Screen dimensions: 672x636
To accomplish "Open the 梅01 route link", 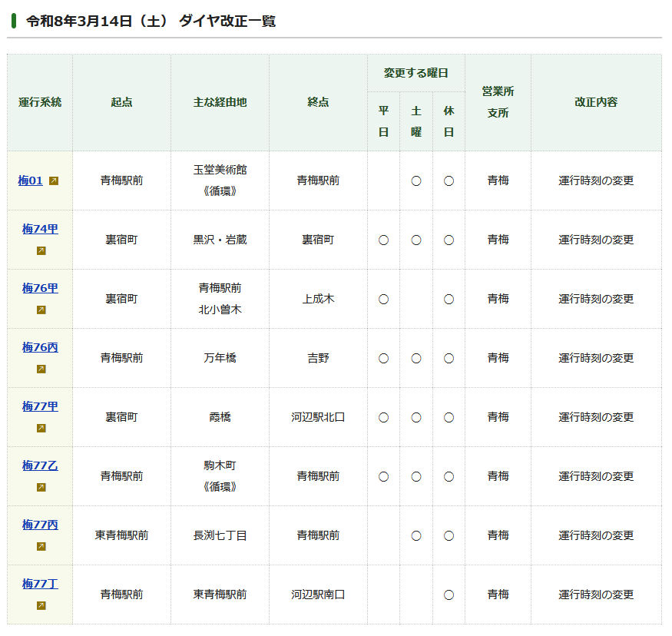I will (30, 181).
